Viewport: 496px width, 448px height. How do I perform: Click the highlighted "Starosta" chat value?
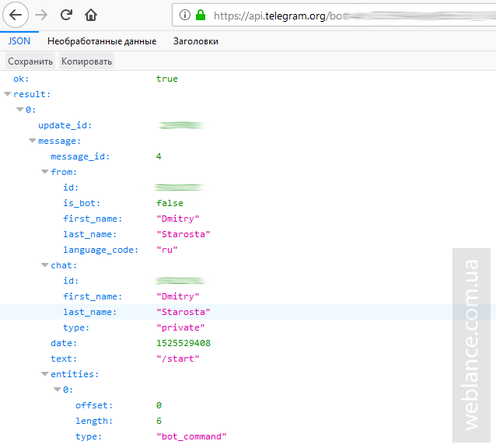183,312
